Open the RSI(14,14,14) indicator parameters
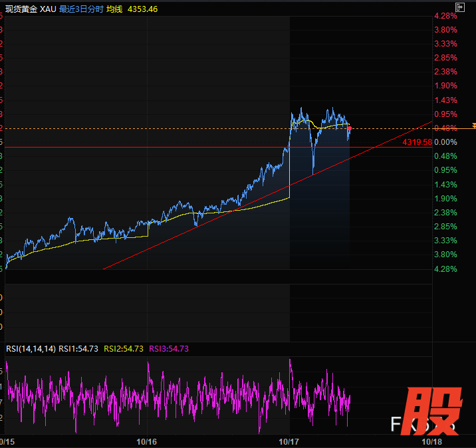The image size is (476, 448). [31, 348]
